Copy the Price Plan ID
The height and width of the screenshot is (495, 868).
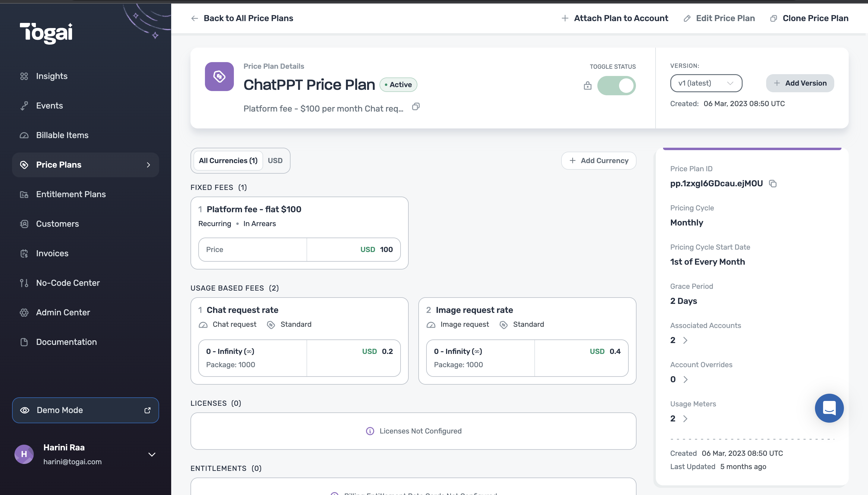coord(773,184)
